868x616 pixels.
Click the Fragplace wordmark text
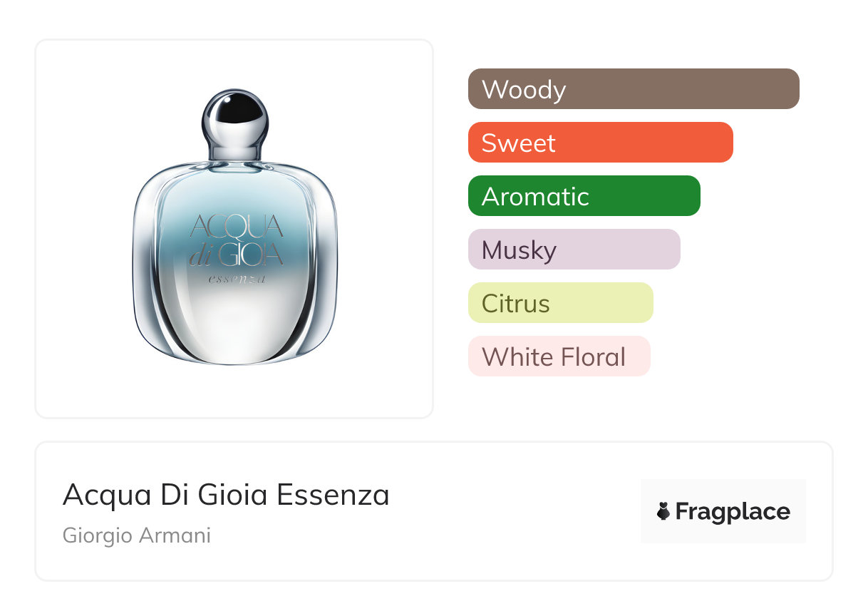point(732,512)
